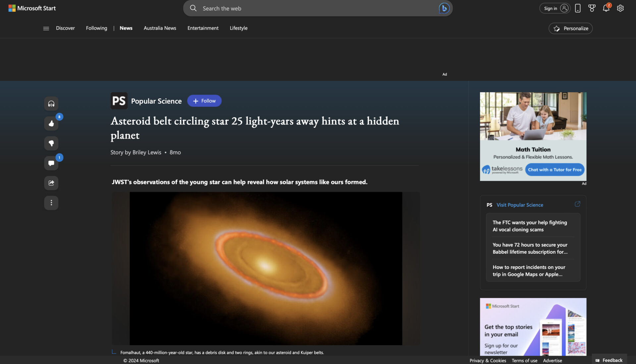The width and height of the screenshot is (636, 364).
Task: Open more options three-dot menu
Action: point(51,203)
